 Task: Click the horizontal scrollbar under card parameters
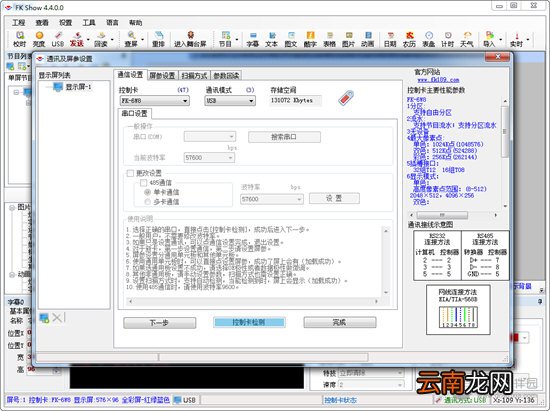[453, 215]
